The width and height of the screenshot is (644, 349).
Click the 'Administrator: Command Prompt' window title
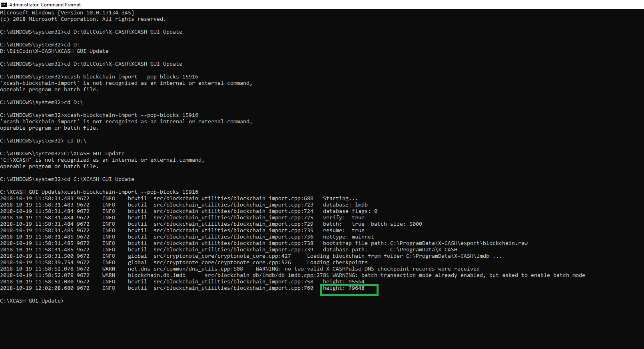(x=45, y=5)
